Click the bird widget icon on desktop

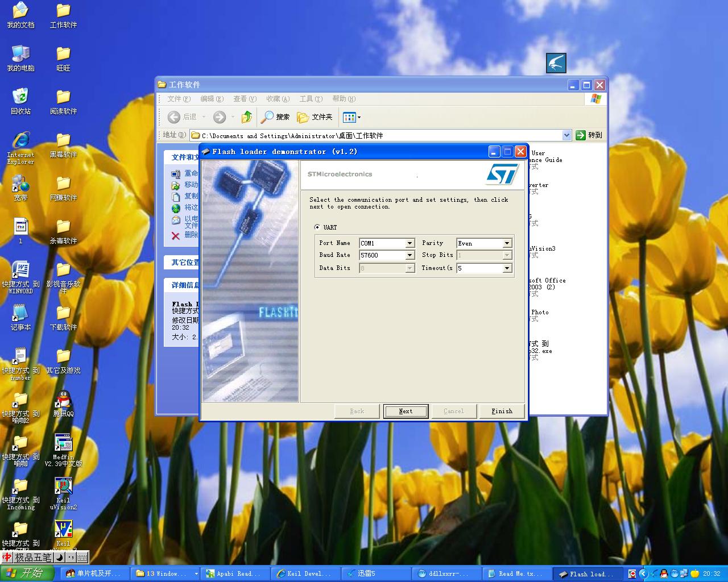[x=556, y=63]
